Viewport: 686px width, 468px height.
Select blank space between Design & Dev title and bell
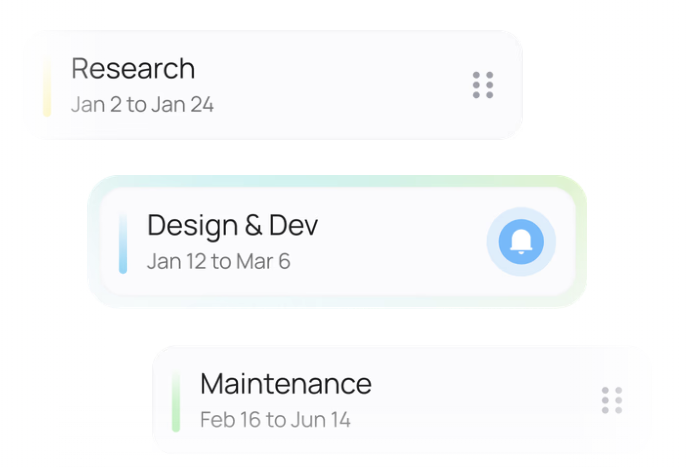tap(400, 243)
